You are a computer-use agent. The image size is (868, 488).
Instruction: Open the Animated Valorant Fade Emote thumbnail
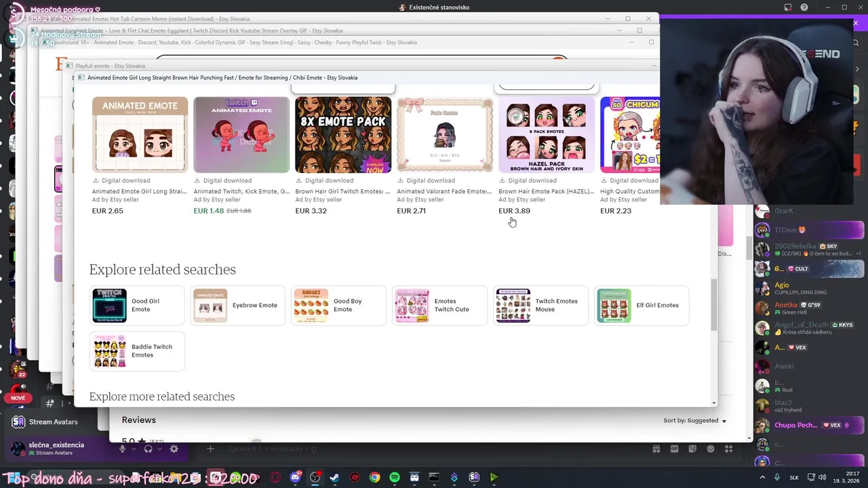[445, 134]
